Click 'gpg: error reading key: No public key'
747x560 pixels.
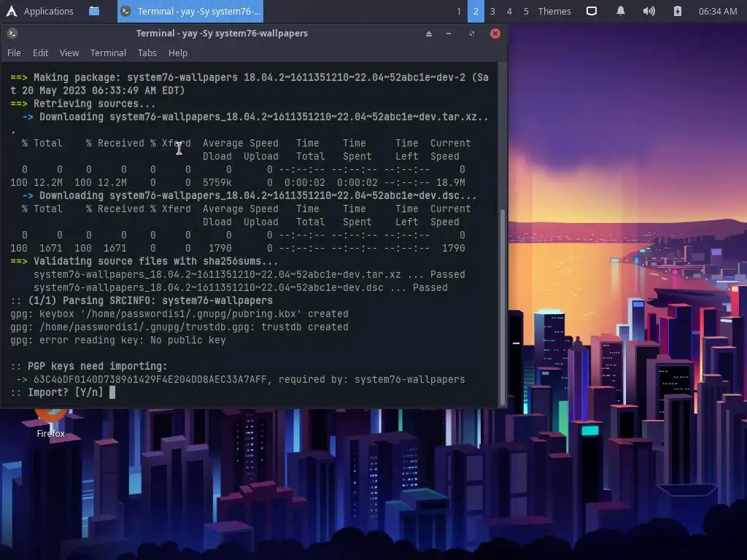click(118, 340)
